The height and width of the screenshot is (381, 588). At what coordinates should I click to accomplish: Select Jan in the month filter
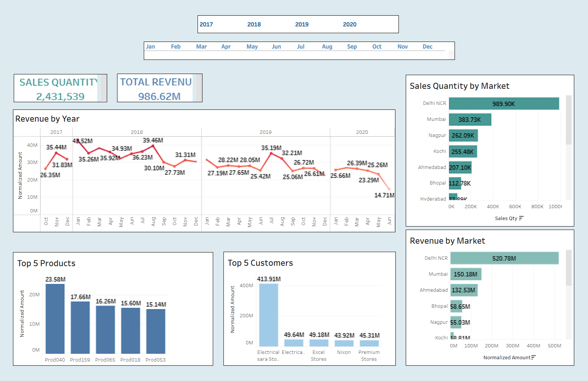pyautogui.click(x=151, y=47)
